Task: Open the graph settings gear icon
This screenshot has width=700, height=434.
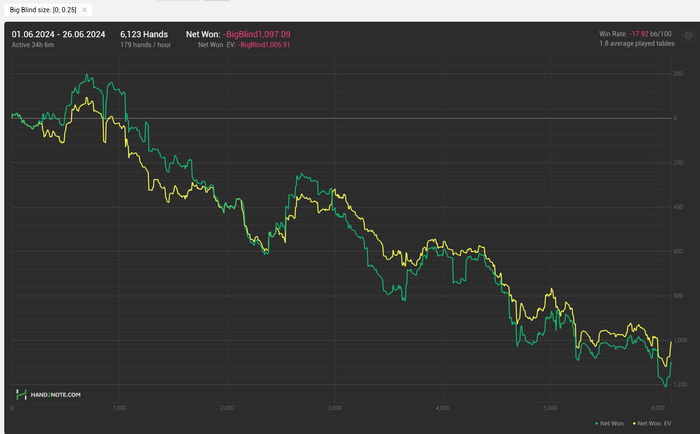Action: pyautogui.click(x=688, y=35)
